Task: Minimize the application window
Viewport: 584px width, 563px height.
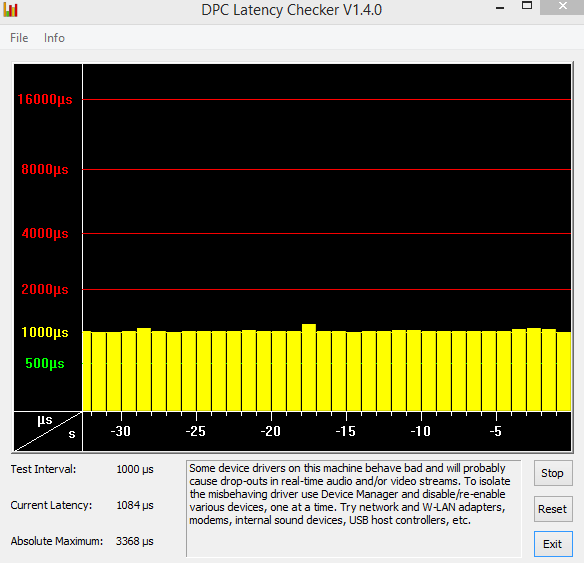Action: (x=500, y=8)
